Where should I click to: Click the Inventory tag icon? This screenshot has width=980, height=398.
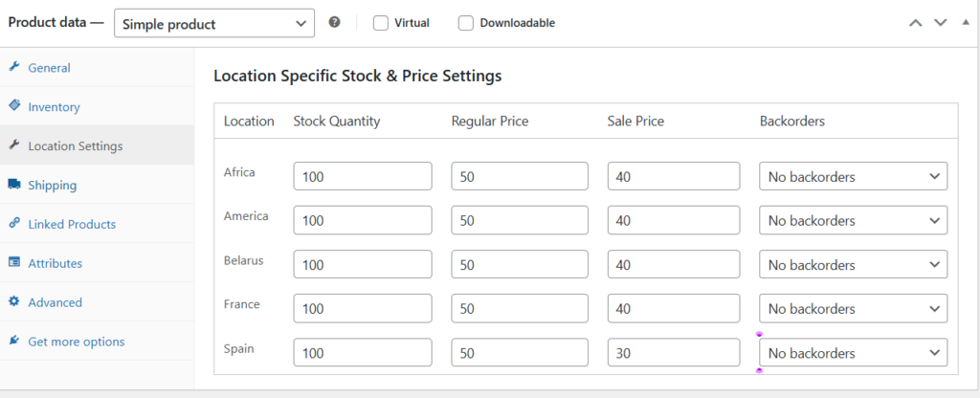pyautogui.click(x=14, y=107)
